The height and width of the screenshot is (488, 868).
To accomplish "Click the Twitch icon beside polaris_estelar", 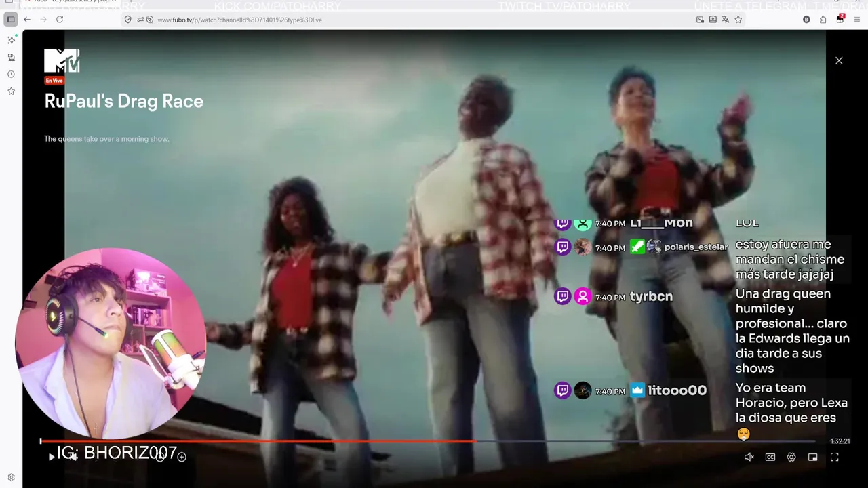I will pyautogui.click(x=563, y=247).
